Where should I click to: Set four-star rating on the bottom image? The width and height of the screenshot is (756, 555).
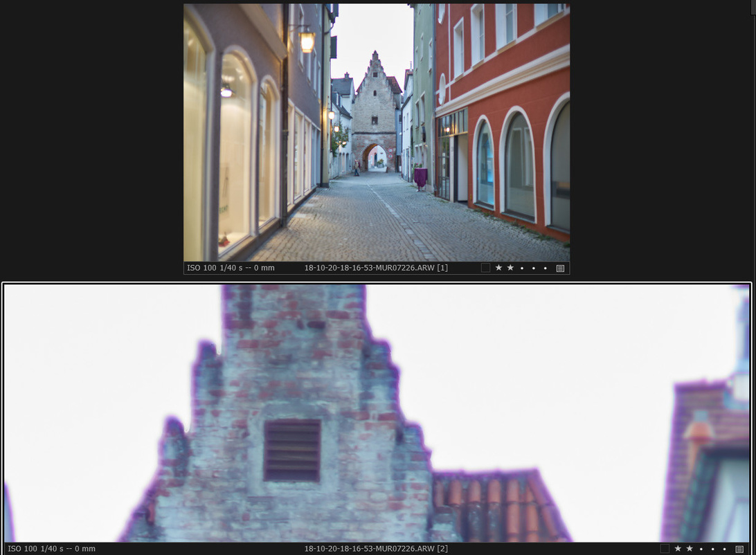[713, 549]
